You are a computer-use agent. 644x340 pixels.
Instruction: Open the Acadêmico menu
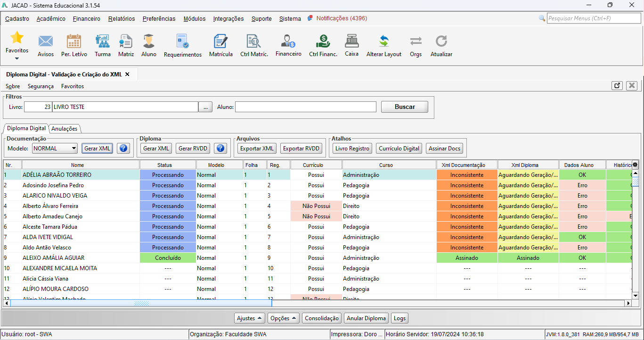coord(51,19)
